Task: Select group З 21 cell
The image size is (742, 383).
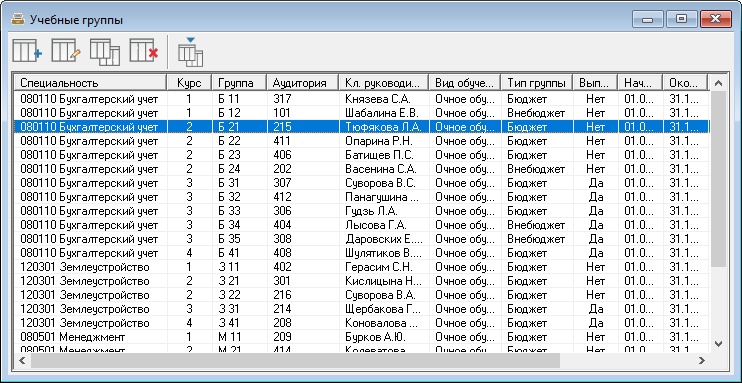Action: 239,281
